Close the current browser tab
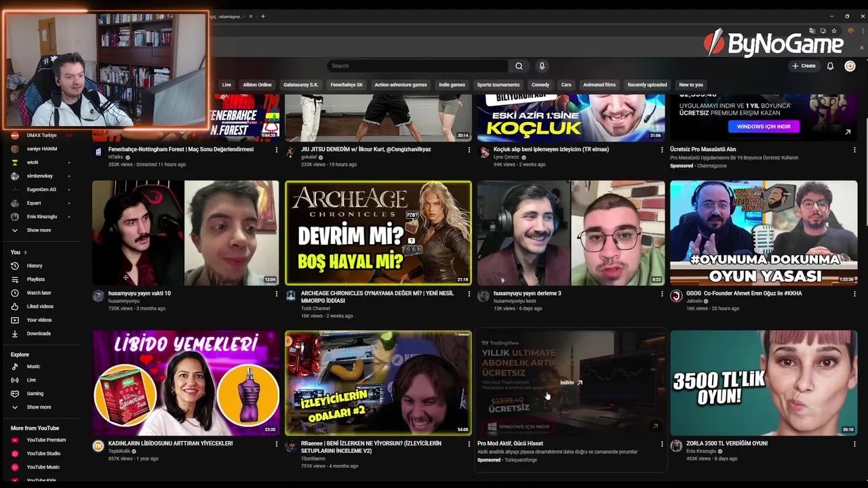The width and height of the screenshot is (868, 488). tap(251, 16)
